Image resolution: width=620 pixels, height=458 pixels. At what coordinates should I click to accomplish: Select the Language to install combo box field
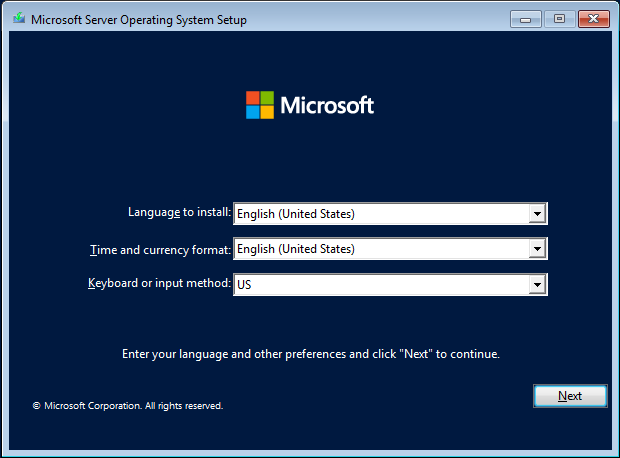coord(380,213)
